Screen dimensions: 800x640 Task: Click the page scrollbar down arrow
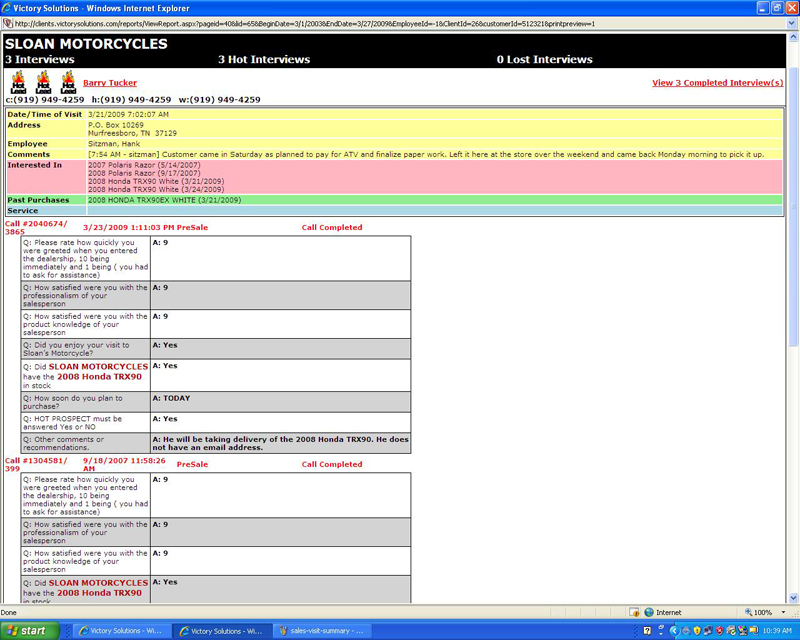tap(793, 598)
